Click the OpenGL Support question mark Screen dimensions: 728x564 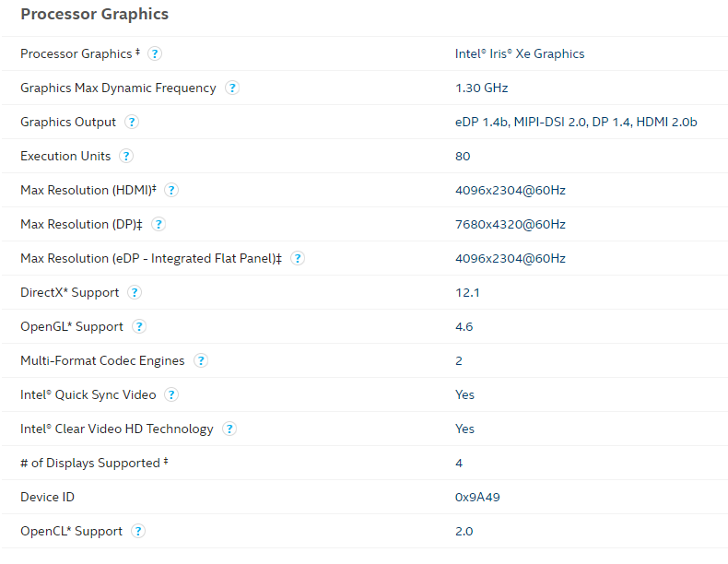click(x=139, y=327)
